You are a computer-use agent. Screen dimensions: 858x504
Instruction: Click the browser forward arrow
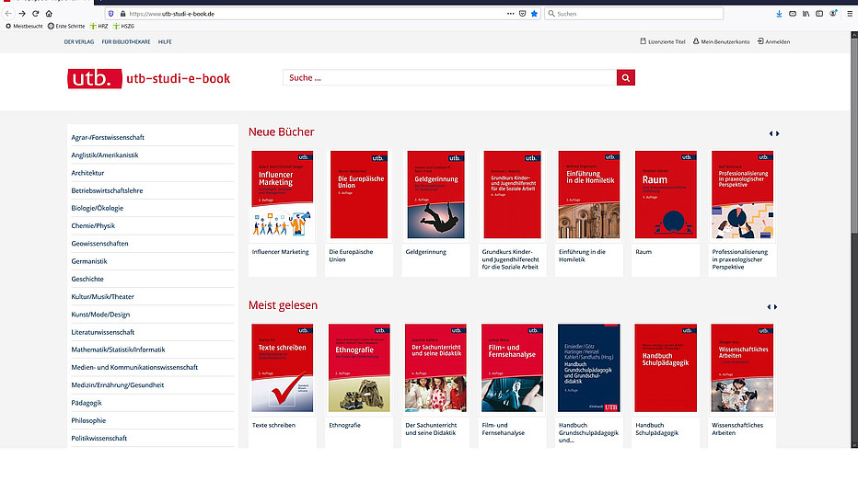22,14
